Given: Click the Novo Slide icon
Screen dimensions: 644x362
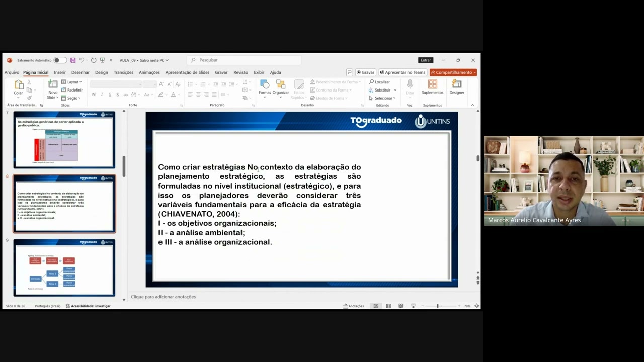Looking at the screenshot, I should pos(53,84).
